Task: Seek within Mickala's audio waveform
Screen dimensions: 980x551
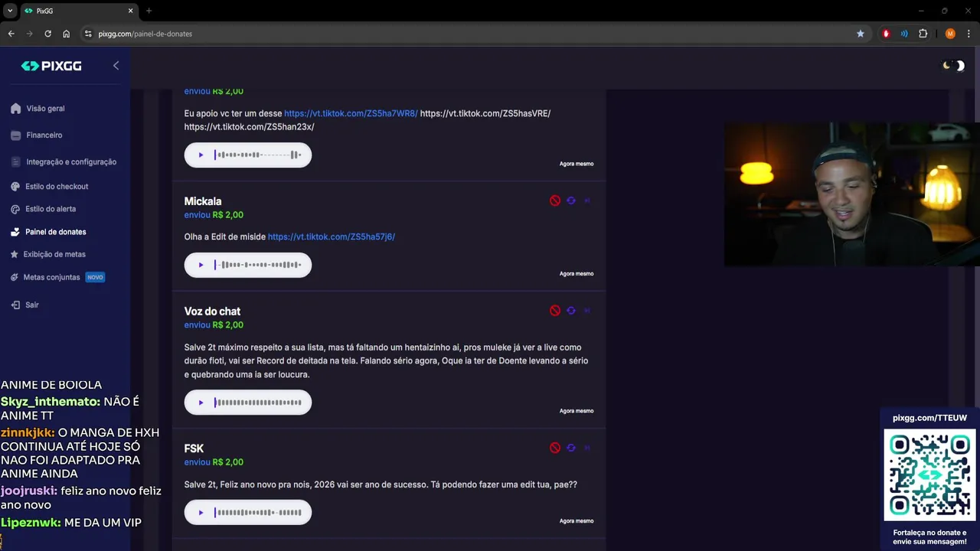Action: (258, 265)
